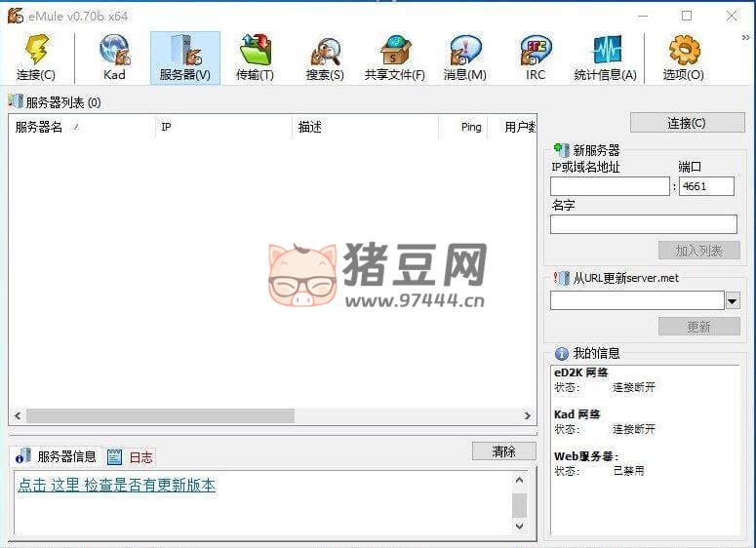Expand the server.met URL dropdown arrow

(x=733, y=301)
